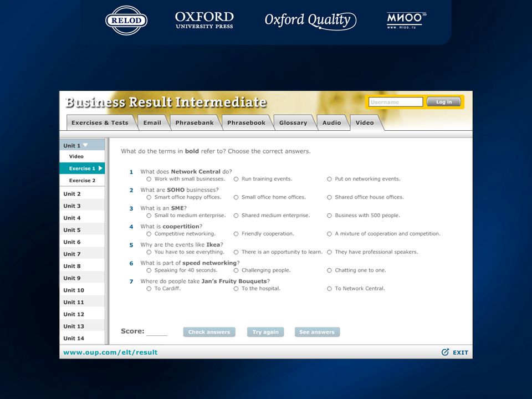Expand Unit 7 in sidebar
Image resolution: width=532 pixels, height=399 pixels.
[x=82, y=254]
